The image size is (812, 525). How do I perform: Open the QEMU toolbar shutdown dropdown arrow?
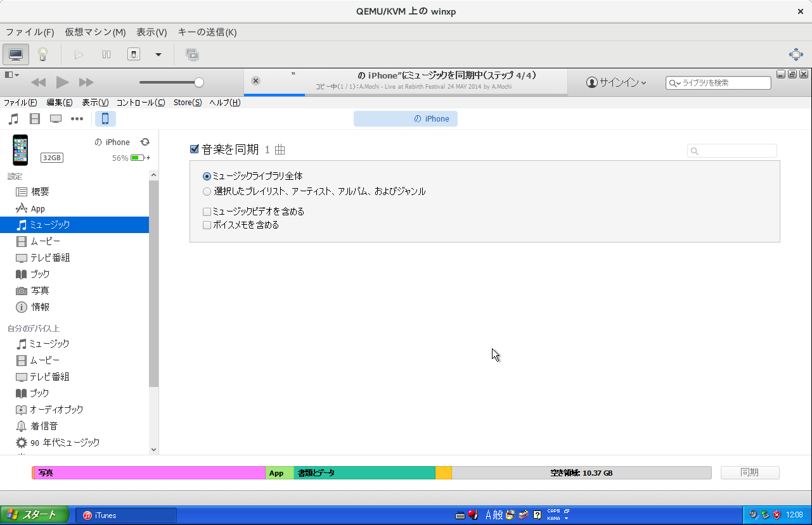(x=158, y=54)
